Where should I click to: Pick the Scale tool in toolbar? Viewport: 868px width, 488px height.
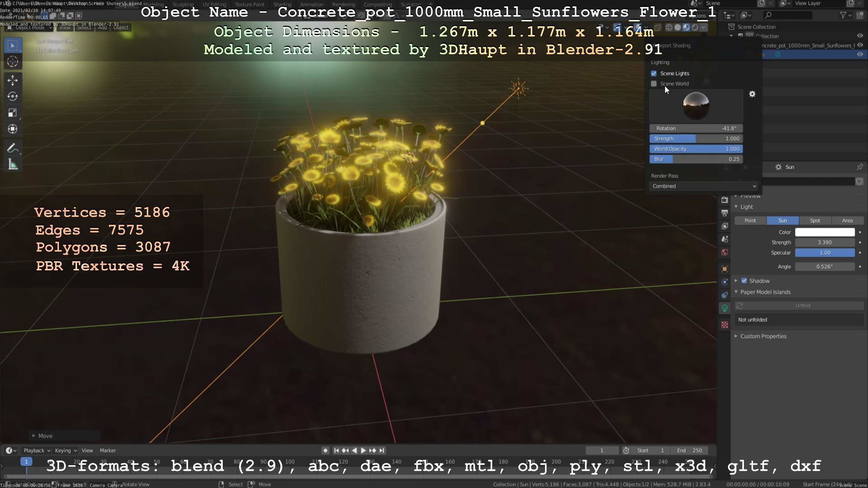tap(13, 113)
